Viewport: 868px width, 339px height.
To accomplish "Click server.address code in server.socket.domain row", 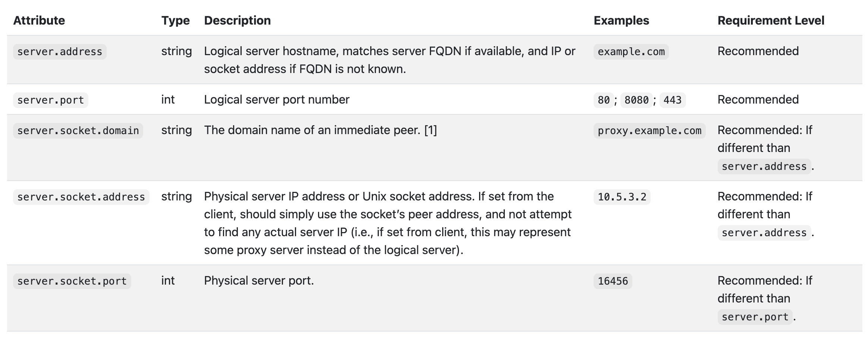I will click(x=764, y=166).
